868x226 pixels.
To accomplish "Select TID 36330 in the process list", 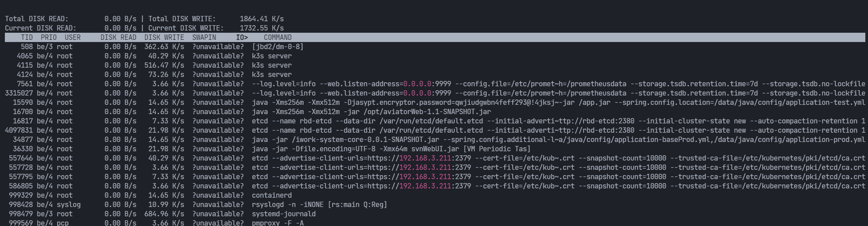I will pyautogui.click(x=23, y=149).
